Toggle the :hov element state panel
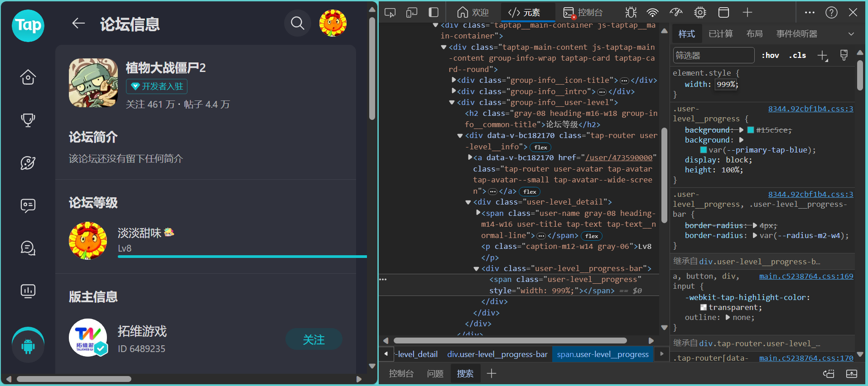This screenshot has height=386, width=868. click(770, 56)
